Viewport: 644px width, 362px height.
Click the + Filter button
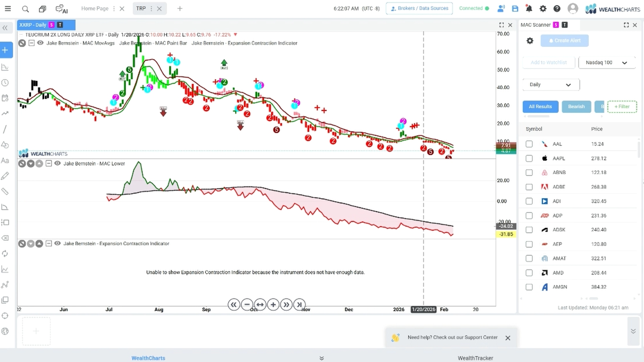622,107
